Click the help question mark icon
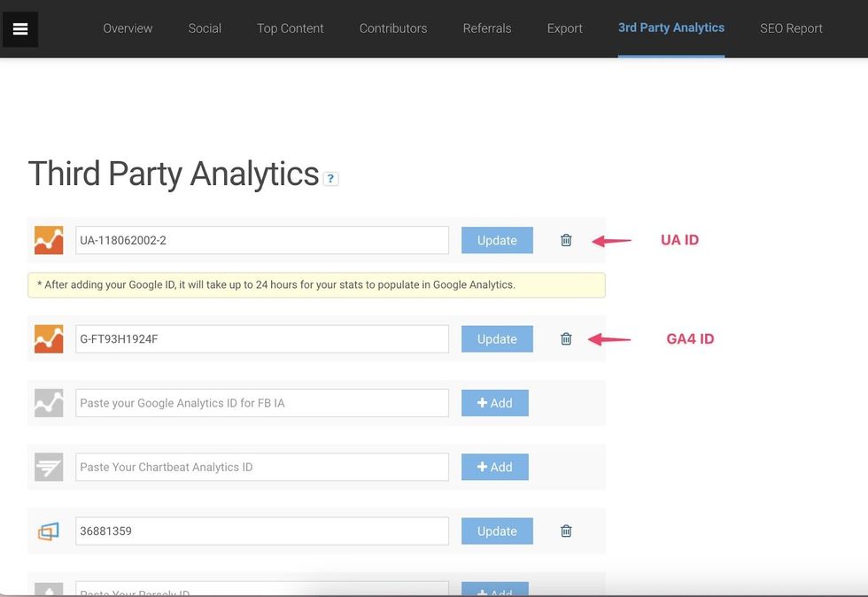The width and height of the screenshot is (868, 597). pos(330,179)
